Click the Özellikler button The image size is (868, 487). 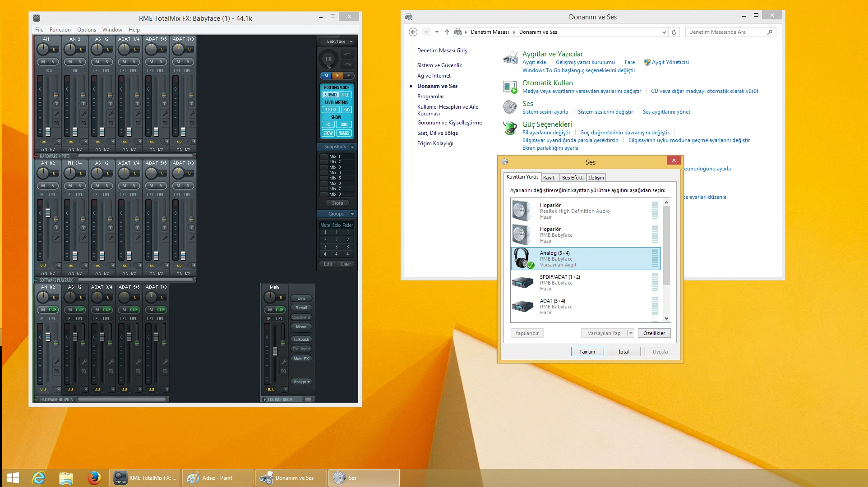(654, 333)
